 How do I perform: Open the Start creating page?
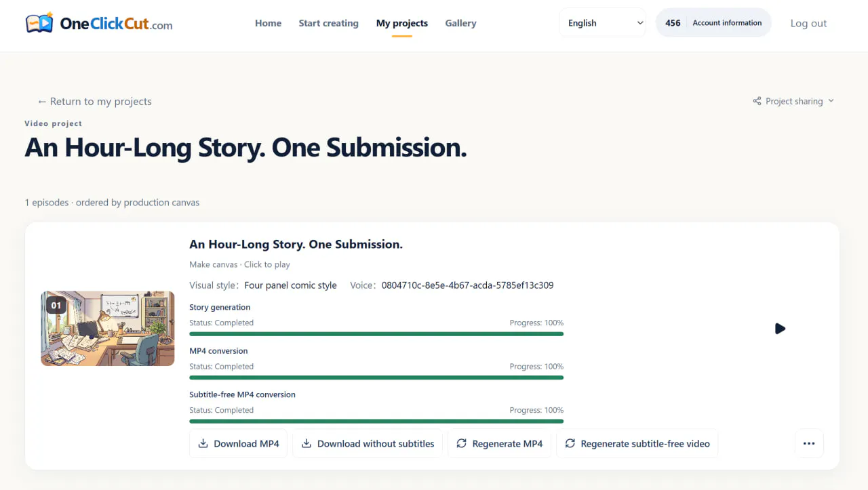click(328, 23)
